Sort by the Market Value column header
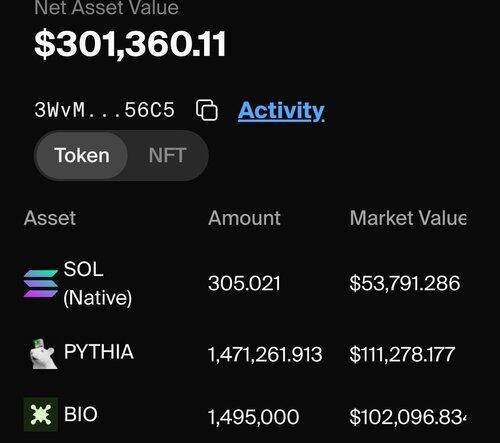Image resolution: width=500 pixels, height=443 pixels. tap(408, 218)
